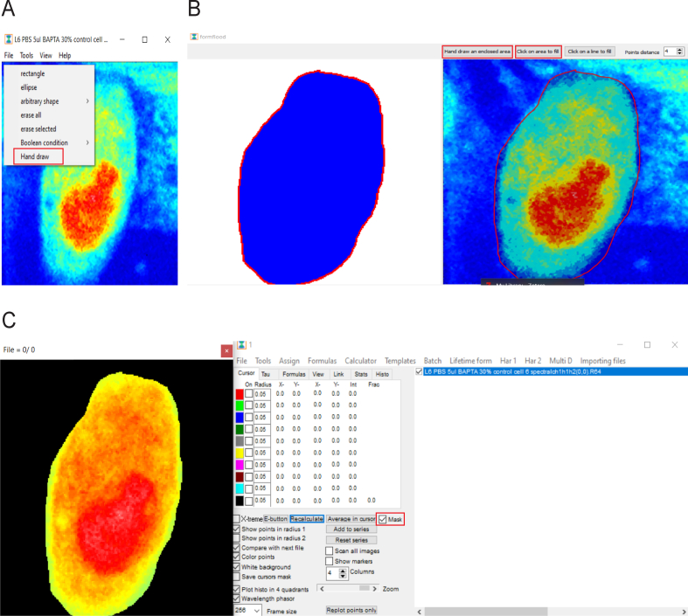
Task: Click the Hand draw an enclosed area button
Action: point(477,52)
